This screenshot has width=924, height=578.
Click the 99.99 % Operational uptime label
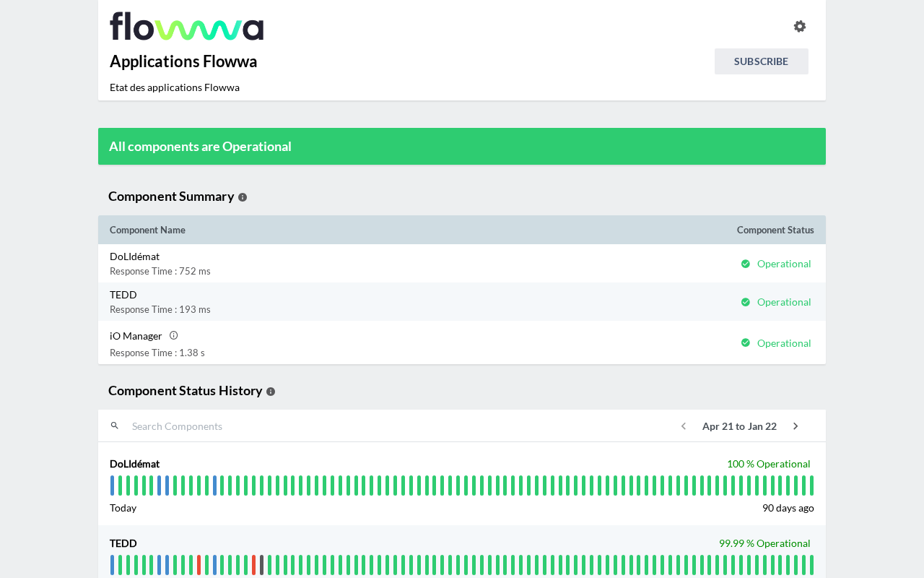click(764, 543)
